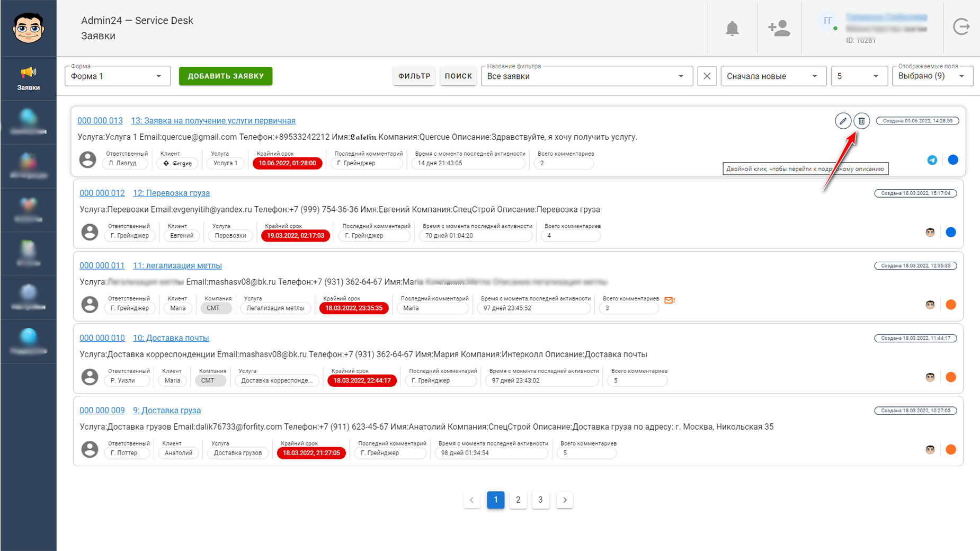Click the profile avatar ГГ
Viewport: 980px width, 551px height.
[x=827, y=21]
